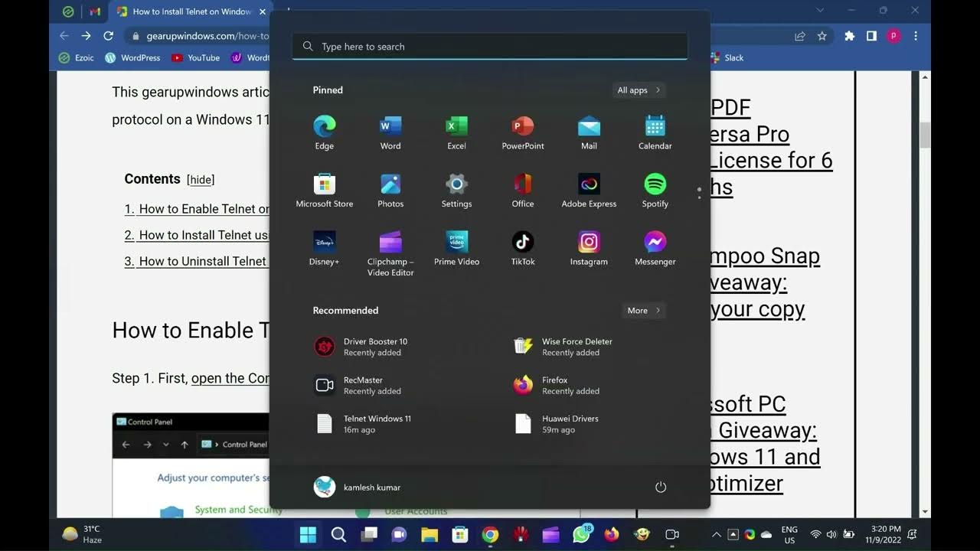980x551 pixels.
Task: Open Clipchamp Video Editor
Action: [x=390, y=254]
